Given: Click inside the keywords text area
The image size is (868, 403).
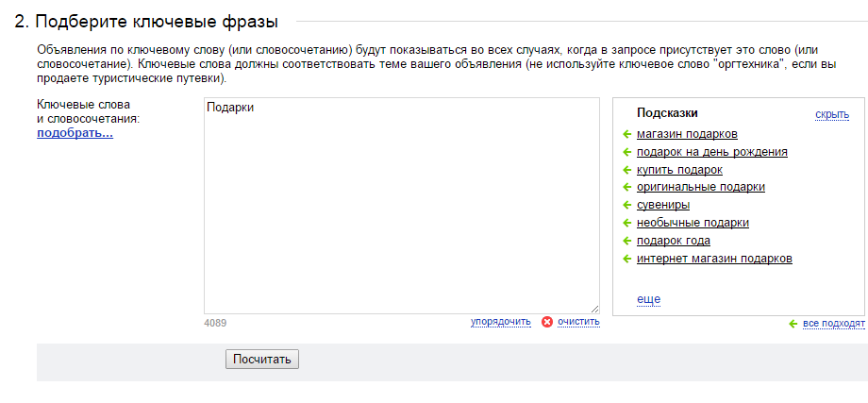Looking at the screenshot, I should (401, 206).
